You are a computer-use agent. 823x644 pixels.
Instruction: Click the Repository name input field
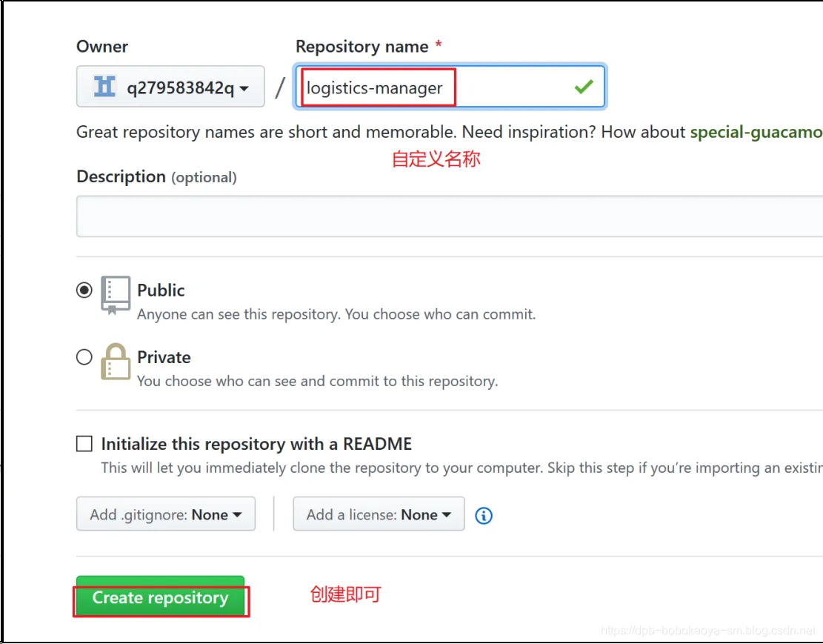click(450, 87)
